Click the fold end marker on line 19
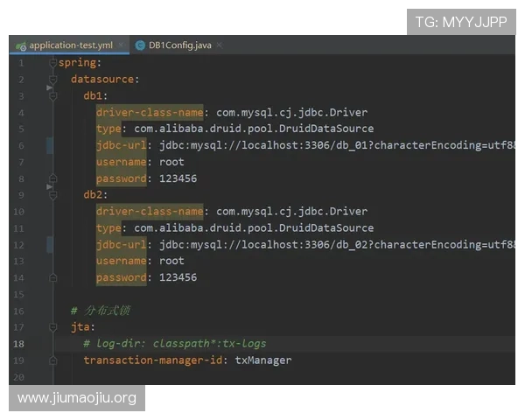Screen dimensions: 525x420 point(52,360)
